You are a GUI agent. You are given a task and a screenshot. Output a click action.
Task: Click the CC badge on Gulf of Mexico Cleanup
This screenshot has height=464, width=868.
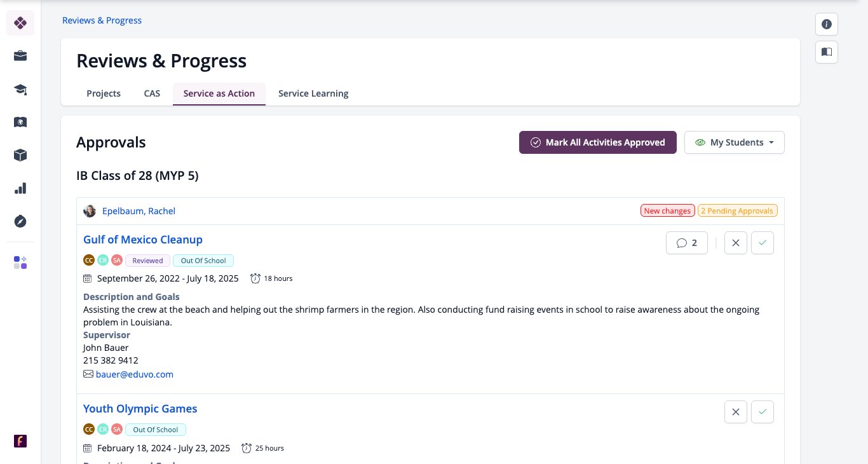pos(89,260)
